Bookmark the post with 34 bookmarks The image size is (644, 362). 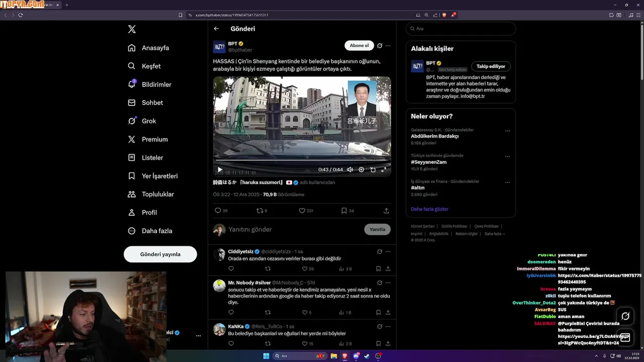pos(347,211)
